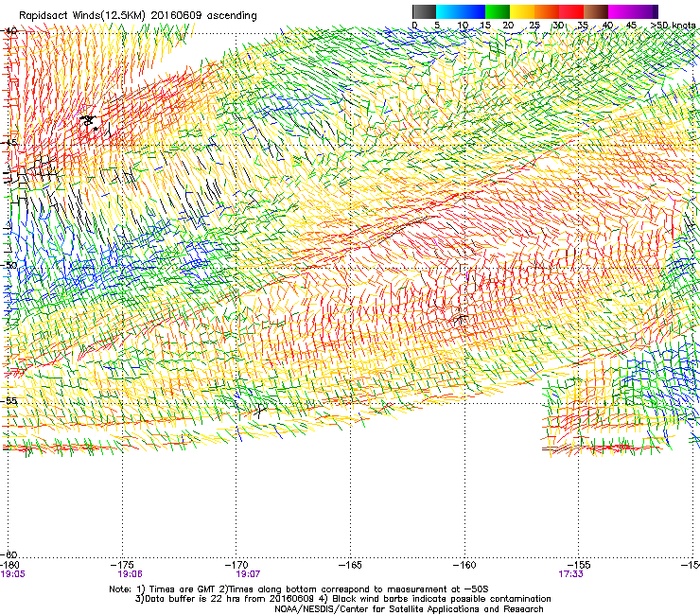Click the 'Times are GMT' note line
Image resolution: width=700 pixels, height=615 pixels.
click(x=299, y=589)
